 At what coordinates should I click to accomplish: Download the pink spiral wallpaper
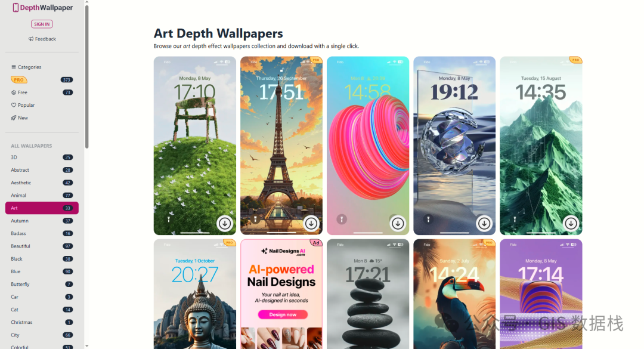coord(398,223)
